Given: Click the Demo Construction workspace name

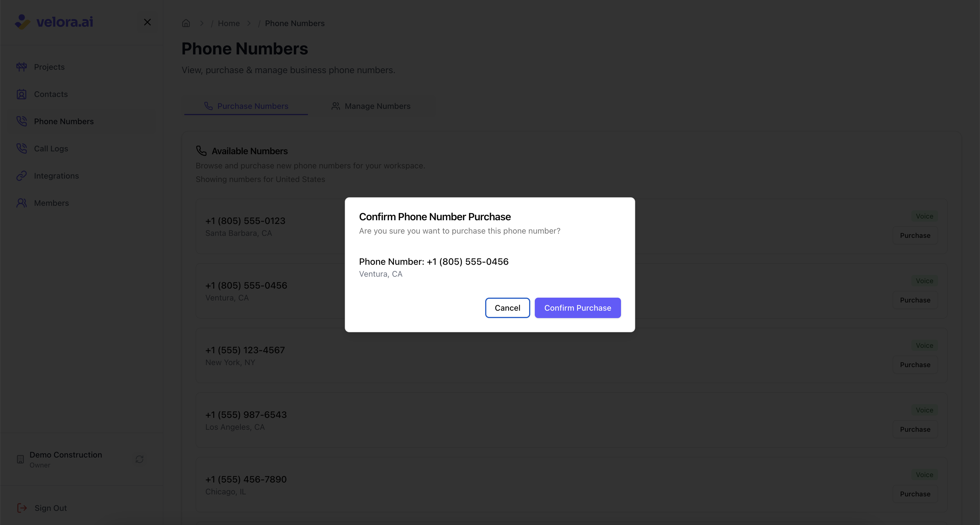Looking at the screenshot, I should pyautogui.click(x=66, y=455).
